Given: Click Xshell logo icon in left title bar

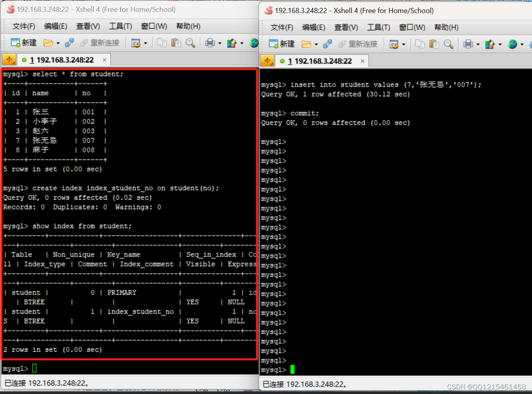Looking at the screenshot, I should pos(10,9).
